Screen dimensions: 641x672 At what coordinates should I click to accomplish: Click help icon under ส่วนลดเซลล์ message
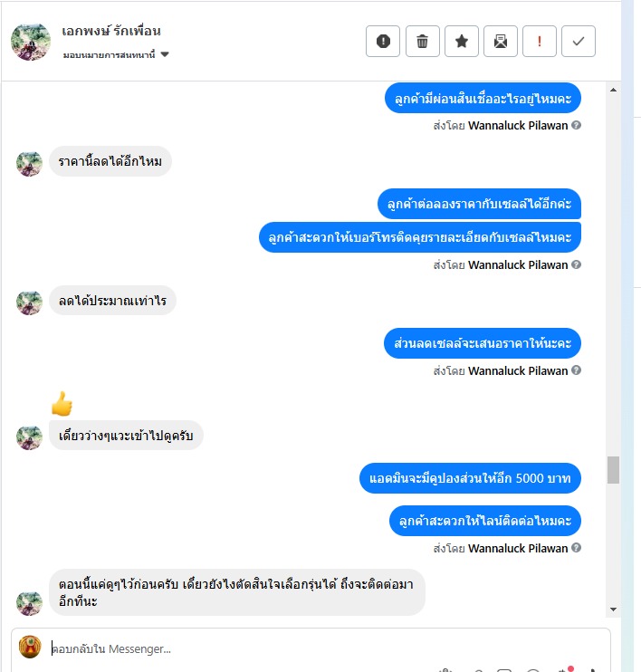click(577, 370)
